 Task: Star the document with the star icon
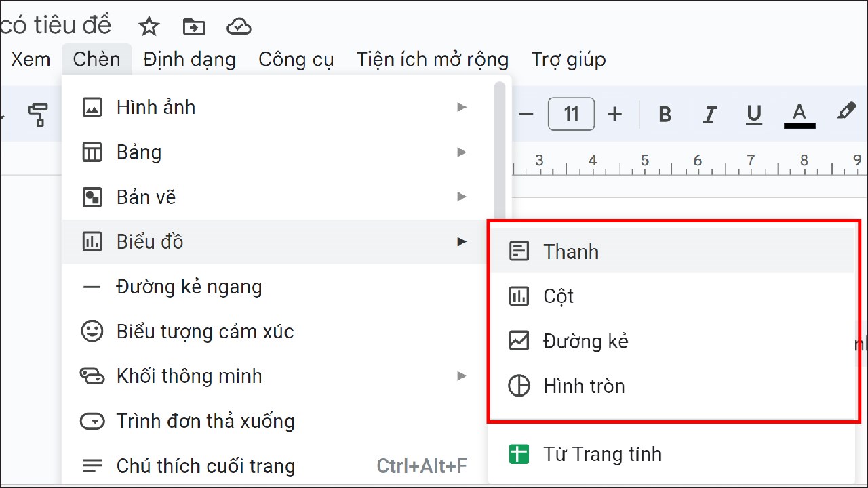[x=149, y=26]
